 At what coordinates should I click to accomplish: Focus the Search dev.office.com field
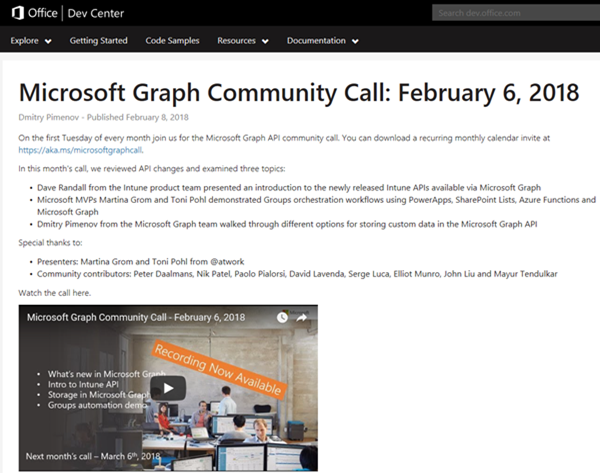pos(516,13)
